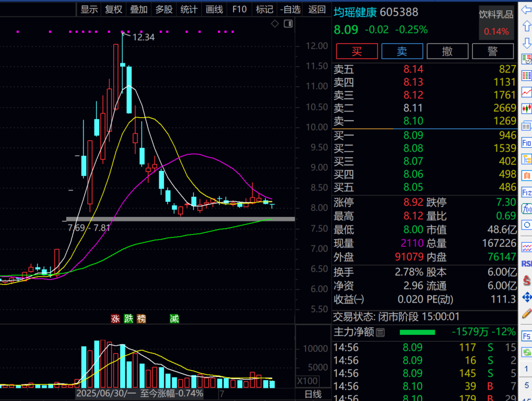The width and height of the screenshot is (532, 401).
Task: Open the 饮料乳品 sector box
Action: (x=496, y=22)
